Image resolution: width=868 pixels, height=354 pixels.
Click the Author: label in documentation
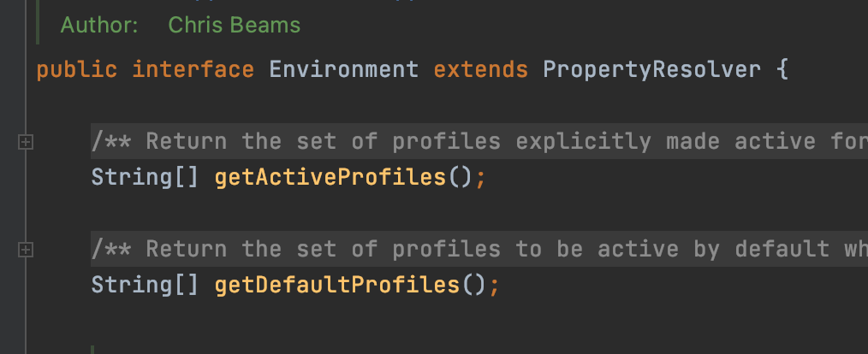point(99,25)
